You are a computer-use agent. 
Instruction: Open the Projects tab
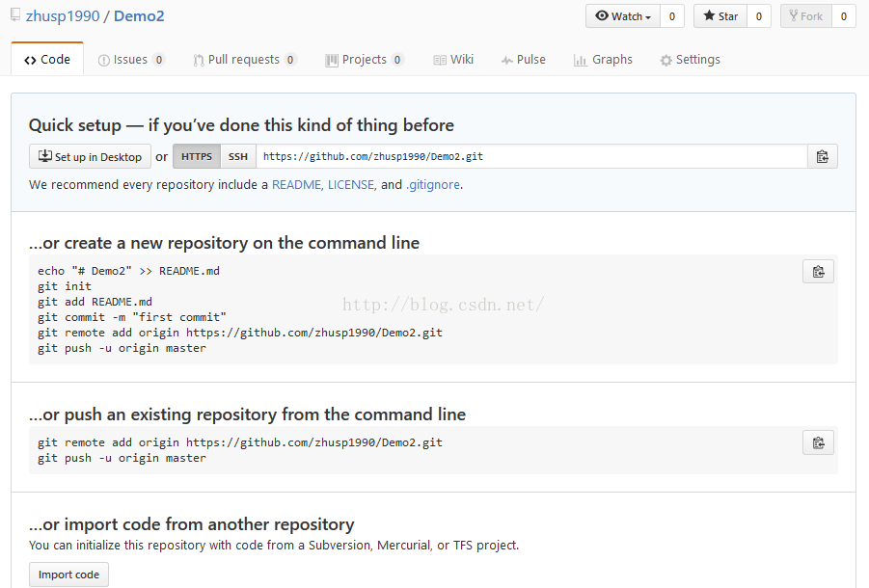pos(365,59)
